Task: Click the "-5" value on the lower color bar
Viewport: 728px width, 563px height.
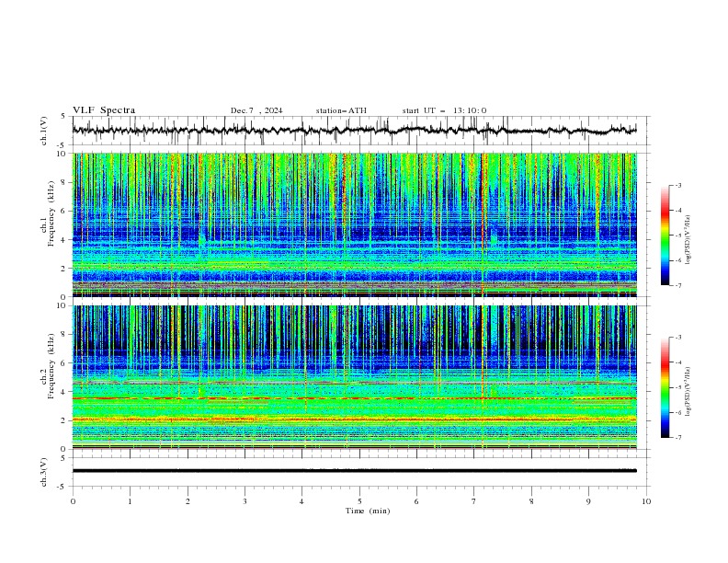Action: point(678,387)
